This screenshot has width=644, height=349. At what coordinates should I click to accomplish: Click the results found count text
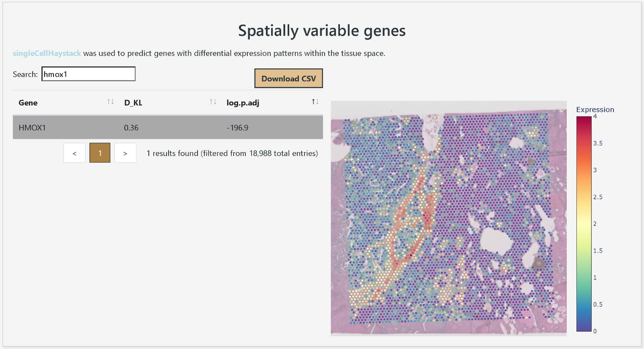[x=232, y=153]
